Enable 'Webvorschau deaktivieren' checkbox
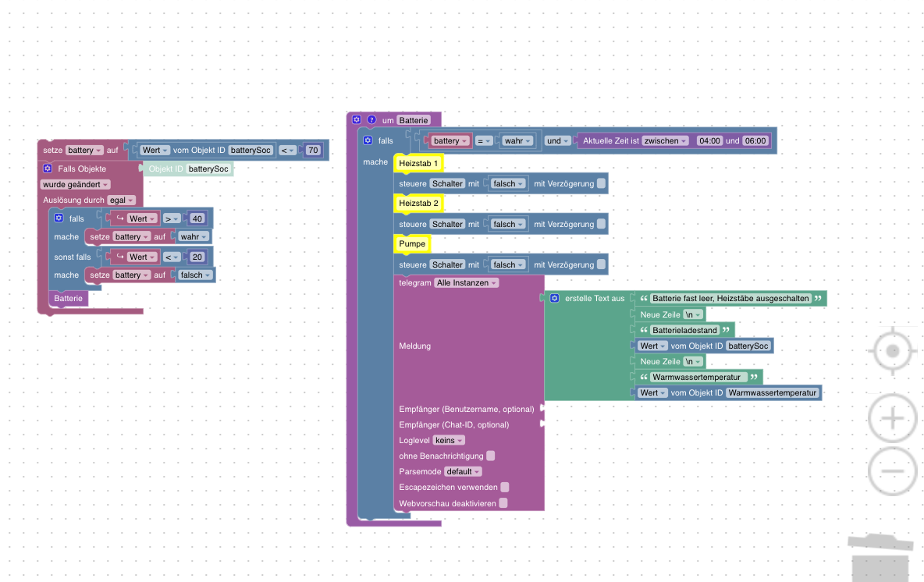This screenshot has width=924, height=582. pos(503,503)
